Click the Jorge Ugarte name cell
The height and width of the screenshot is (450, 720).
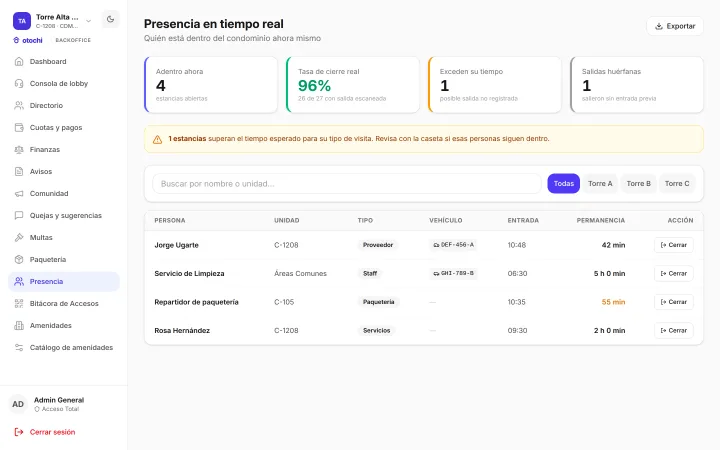pos(176,245)
